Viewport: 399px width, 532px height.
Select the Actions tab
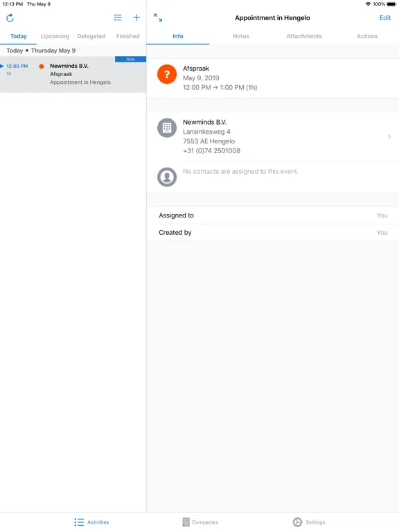point(367,36)
